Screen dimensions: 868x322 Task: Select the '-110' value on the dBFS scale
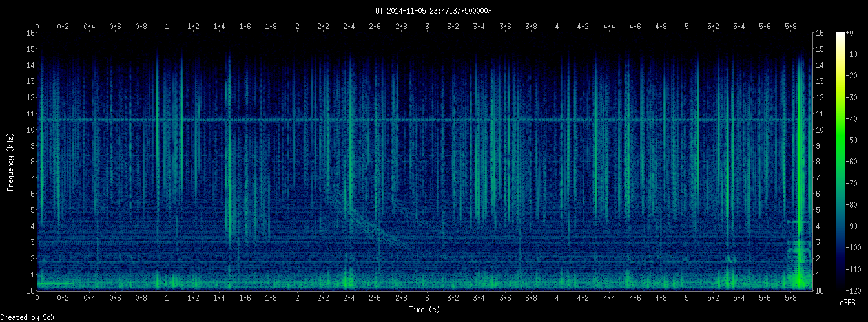pyautogui.click(x=854, y=270)
